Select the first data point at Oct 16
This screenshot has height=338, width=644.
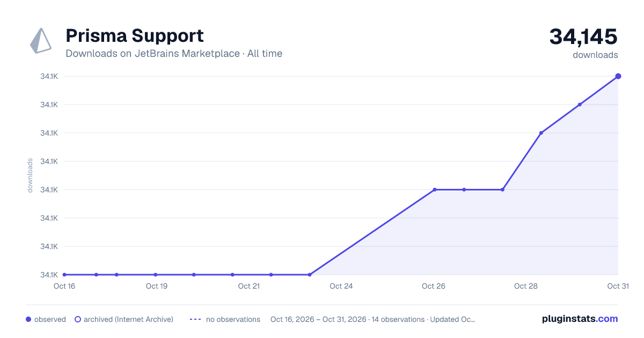coord(64,275)
